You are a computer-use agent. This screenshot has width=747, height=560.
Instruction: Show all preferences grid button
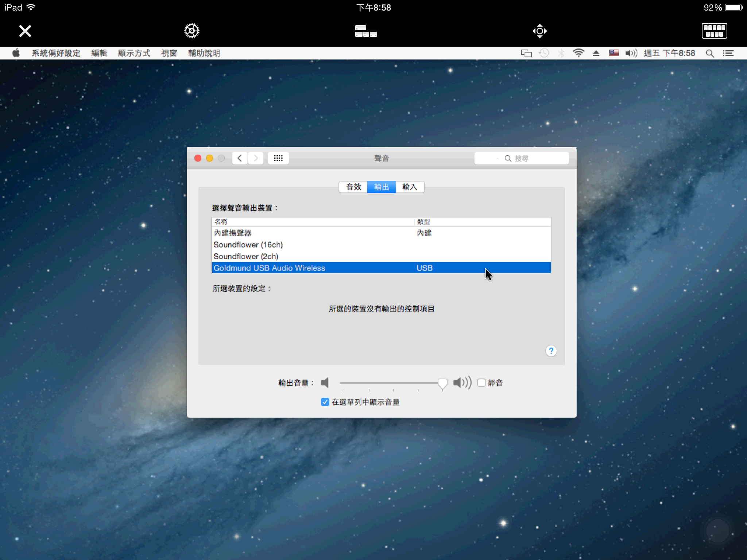(278, 158)
